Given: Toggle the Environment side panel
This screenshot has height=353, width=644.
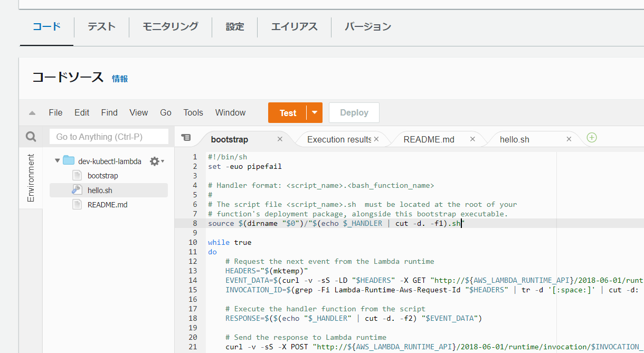Looking at the screenshot, I should pyautogui.click(x=31, y=178).
